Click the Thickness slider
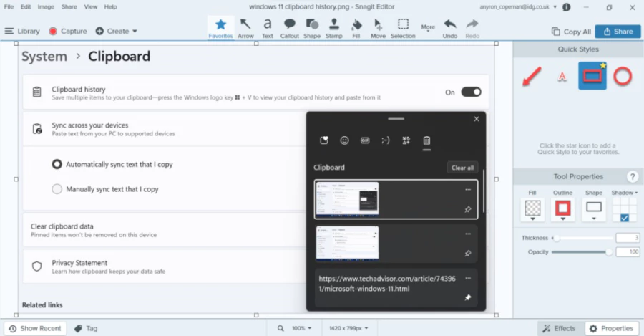The height and width of the screenshot is (336, 644). pos(583,238)
